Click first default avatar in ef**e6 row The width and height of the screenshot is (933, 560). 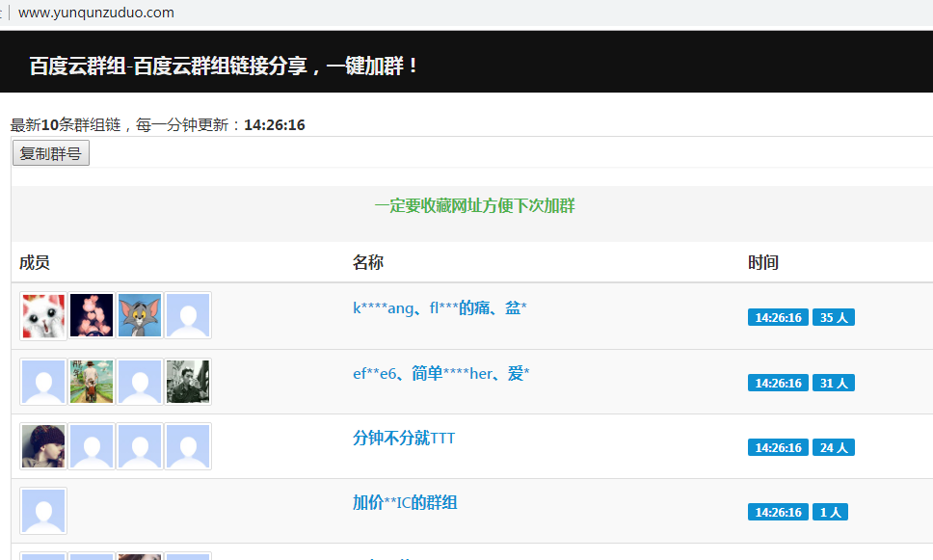[43, 382]
